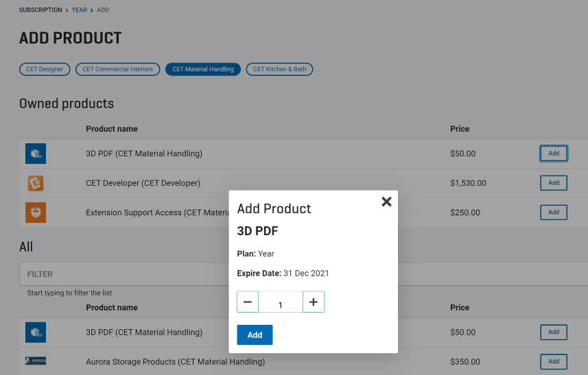The width and height of the screenshot is (588, 375).
Task: Select the CET Kitchen & Bath pill
Action: (279, 69)
